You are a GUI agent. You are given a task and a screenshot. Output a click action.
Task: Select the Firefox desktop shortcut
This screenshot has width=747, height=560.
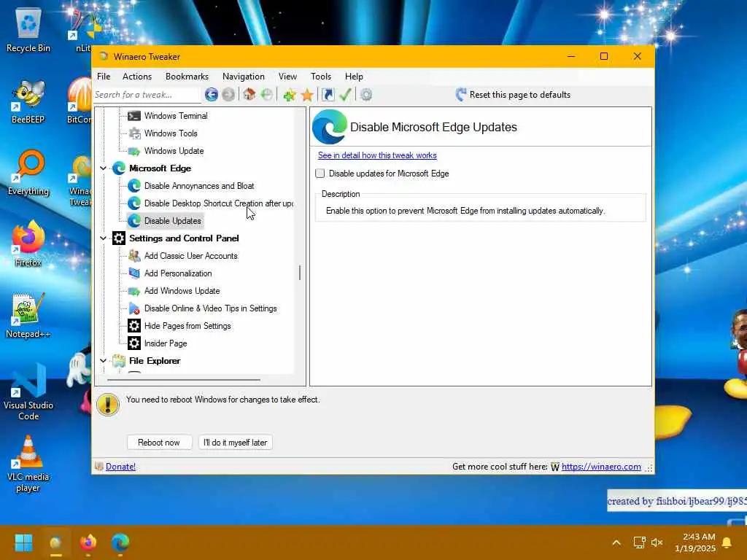(28, 244)
